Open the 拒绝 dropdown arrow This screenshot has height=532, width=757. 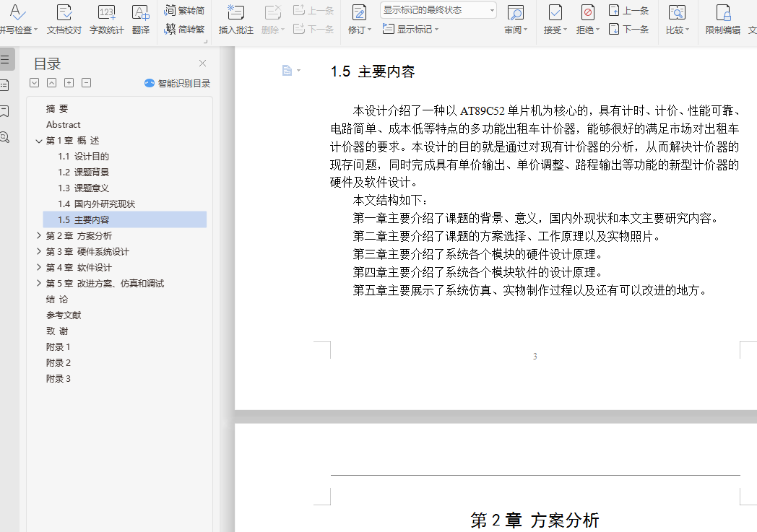(597, 30)
